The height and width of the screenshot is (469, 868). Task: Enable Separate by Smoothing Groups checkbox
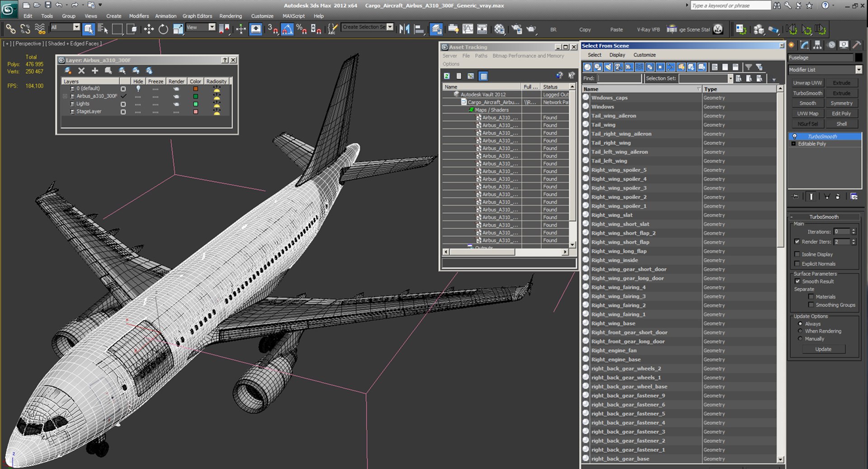pyautogui.click(x=811, y=305)
